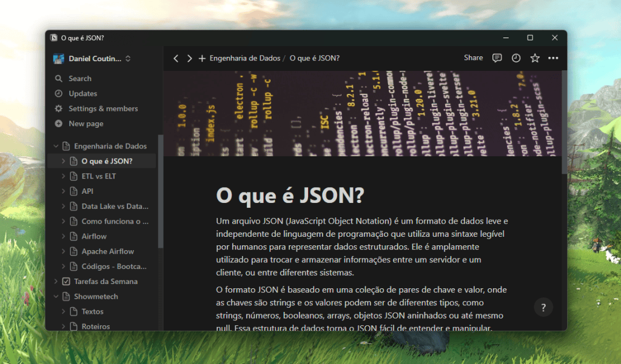621x364 pixels.
Task: Click the Tarefas da Semana checkbox icon
Action: click(x=66, y=282)
